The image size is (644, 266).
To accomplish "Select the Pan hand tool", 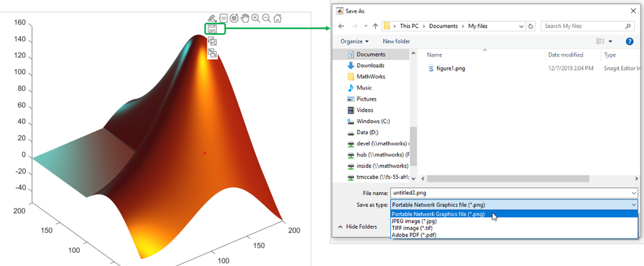I will click(245, 18).
